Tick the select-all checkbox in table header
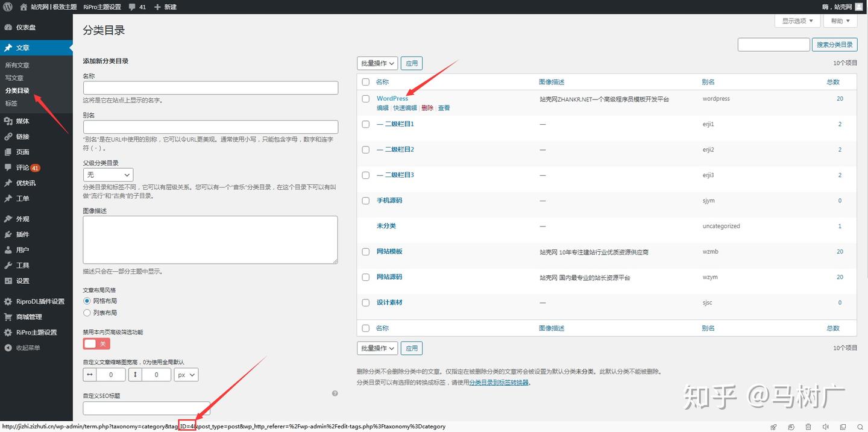 [365, 82]
